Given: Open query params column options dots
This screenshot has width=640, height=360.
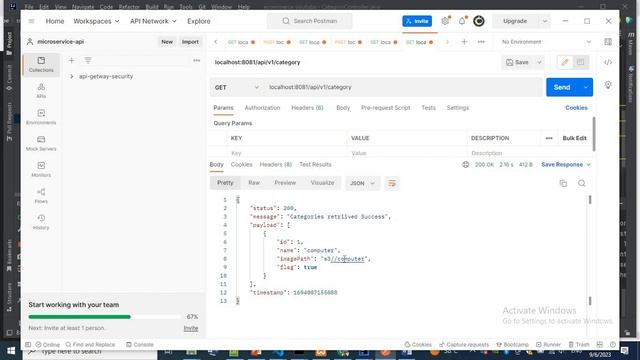Looking at the screenshot, I should click(x=549, y=138).
